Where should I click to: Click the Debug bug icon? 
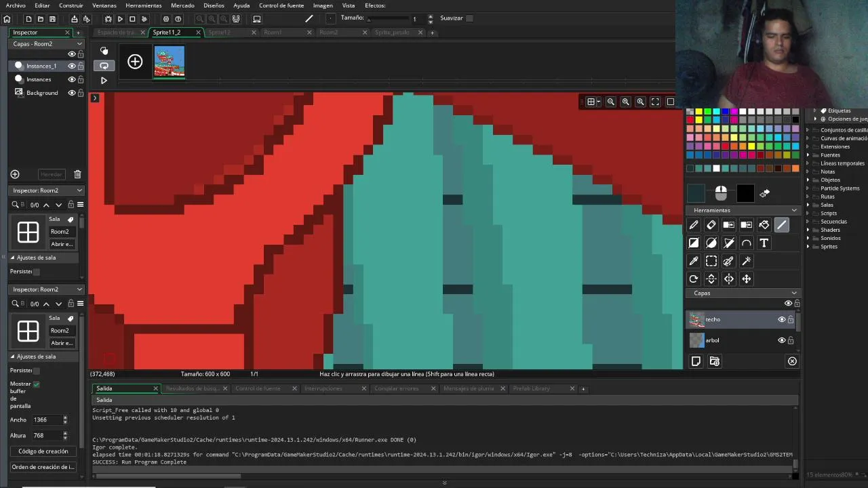(x=108, y=19)
